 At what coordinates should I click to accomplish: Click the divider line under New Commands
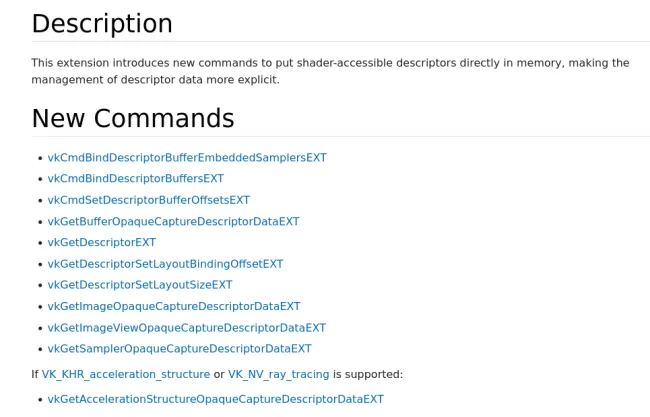pyautogui.click(x=340, y=137)
